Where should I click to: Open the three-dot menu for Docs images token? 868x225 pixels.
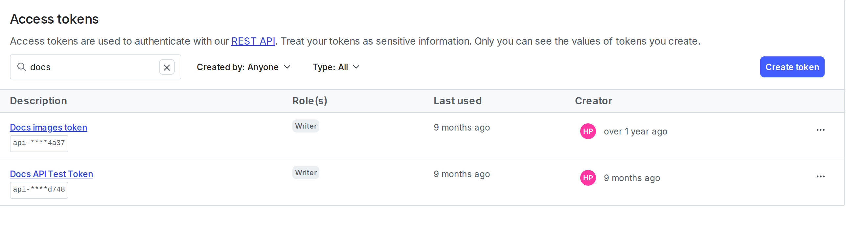[821, 130]
